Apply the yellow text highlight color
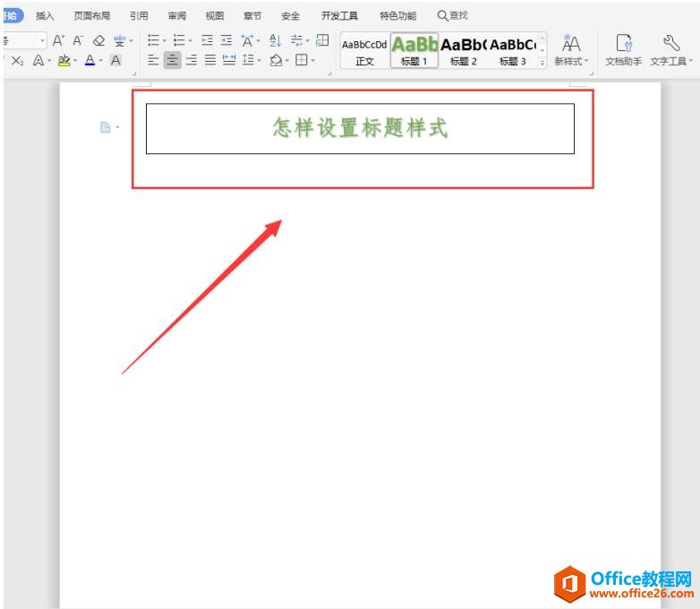This screenshot has width=700, height=609. pyautogui.click(x=64, y=60)
